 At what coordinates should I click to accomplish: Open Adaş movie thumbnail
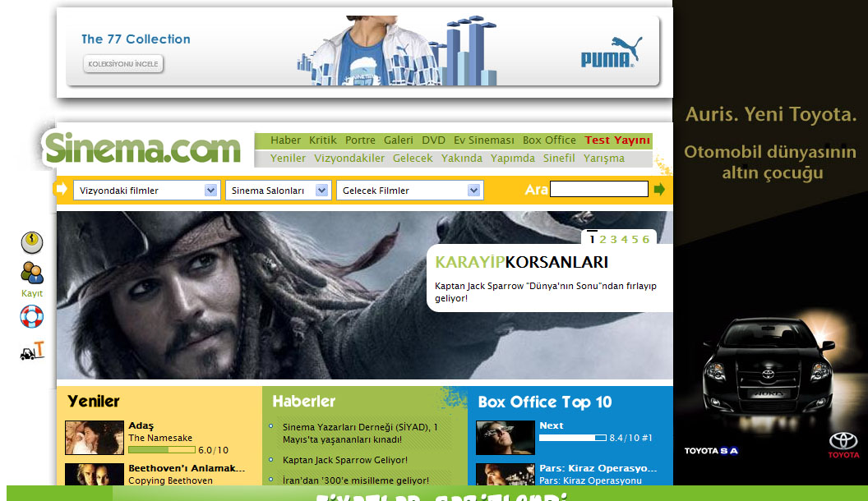94,438
